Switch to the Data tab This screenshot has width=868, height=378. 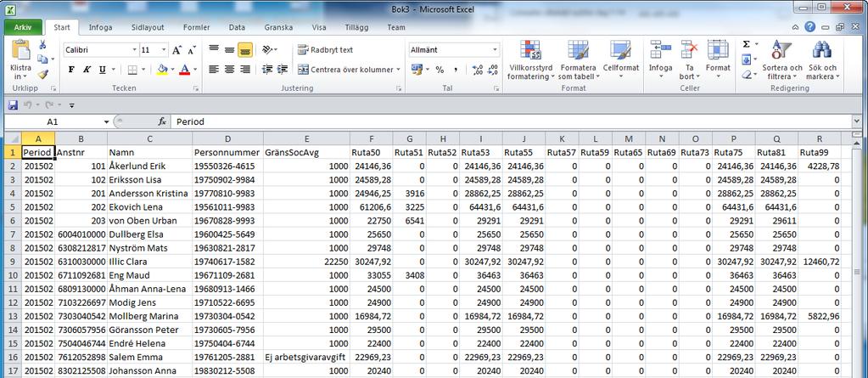click(237, 27)
